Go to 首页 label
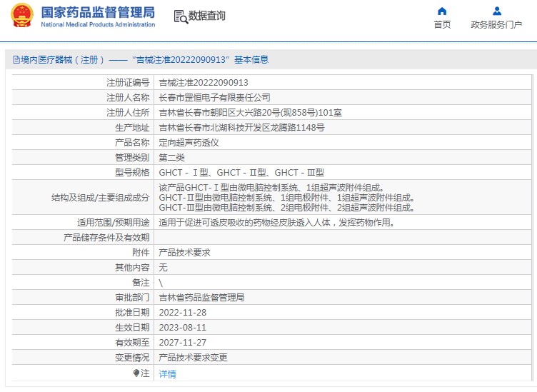Viewport: 537px width, 392px height. [x=442, y=25]
